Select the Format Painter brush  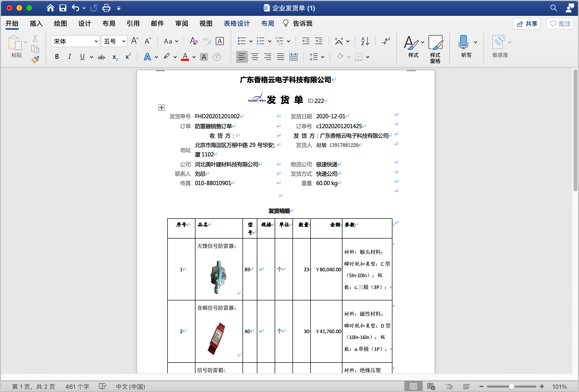point(35,60)
